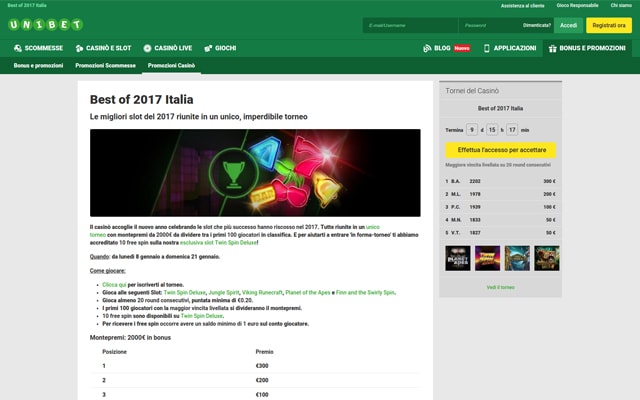
Task: Click the Unibet logo
Action: pyautogui.click(x=45, y=25)
